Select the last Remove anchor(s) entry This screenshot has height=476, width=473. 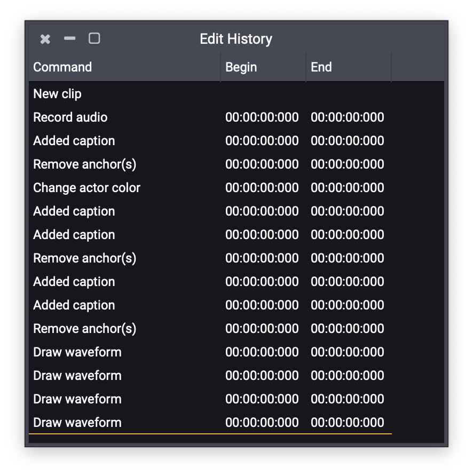tap(85, 329)
